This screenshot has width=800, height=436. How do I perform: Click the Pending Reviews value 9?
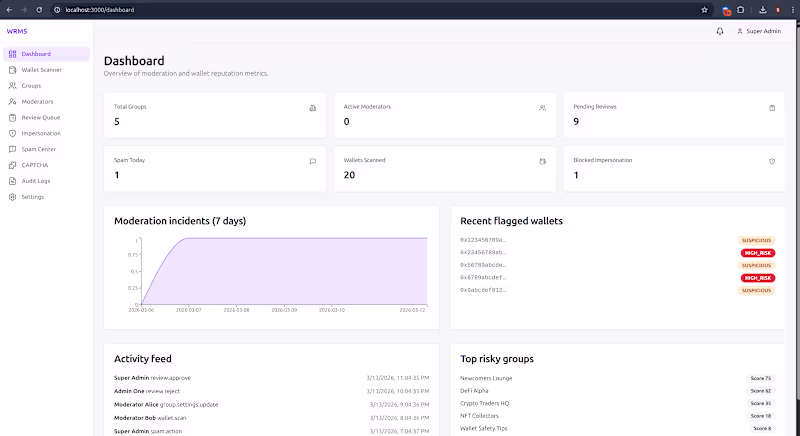point(576,122)
